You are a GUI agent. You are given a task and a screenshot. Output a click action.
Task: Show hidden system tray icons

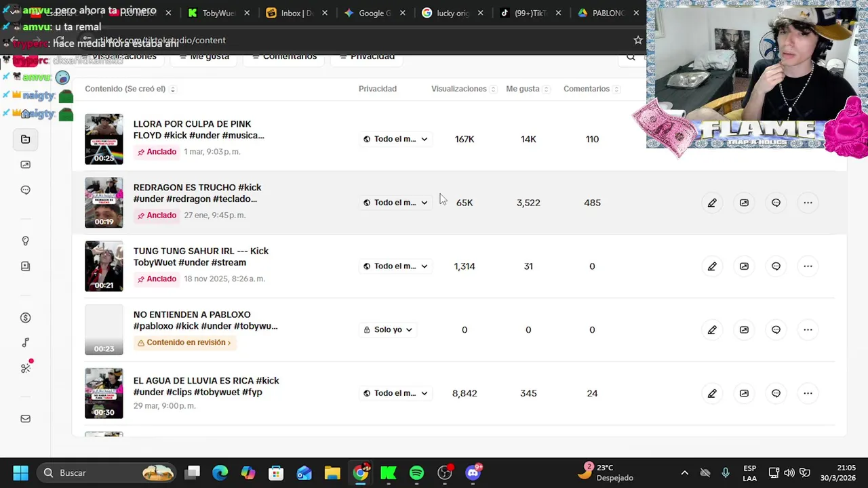point(684,472)
